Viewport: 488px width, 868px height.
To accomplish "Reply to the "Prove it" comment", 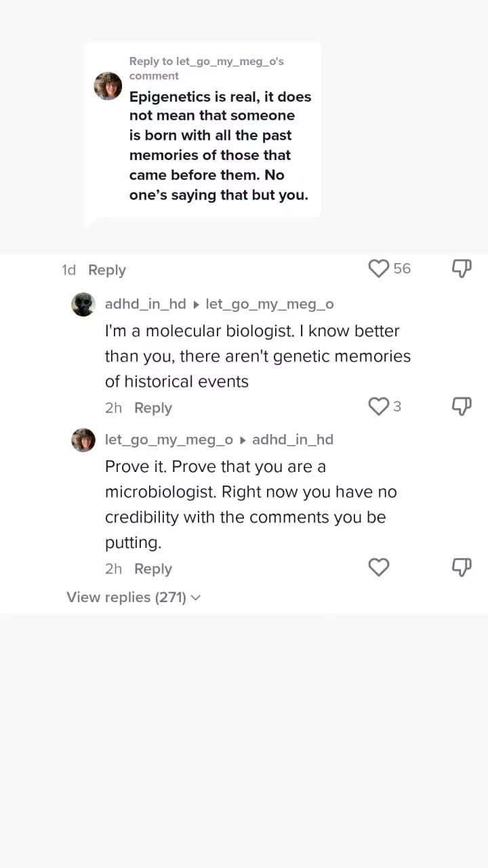I will coord(153,569).
